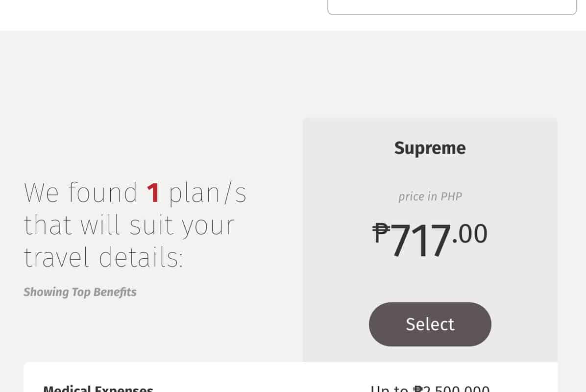This screenshot has width=586, height=392.
Task: Click the 'travel details:' heading line
Action: 103,258
